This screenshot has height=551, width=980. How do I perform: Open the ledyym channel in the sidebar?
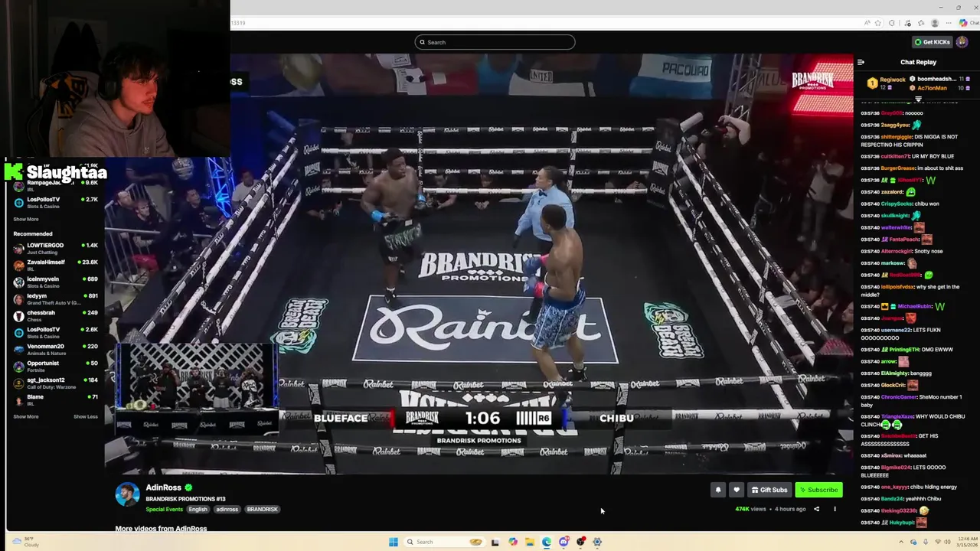(56, 298)
